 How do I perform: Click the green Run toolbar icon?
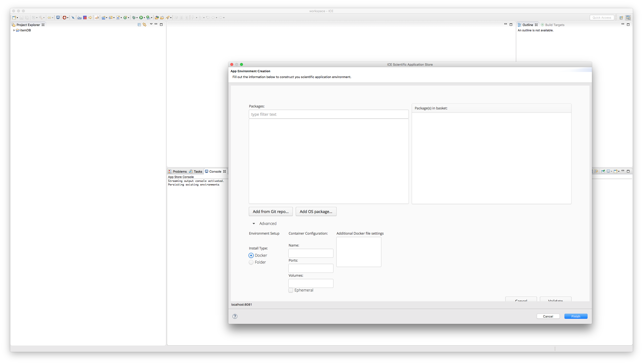coord(141,18)
